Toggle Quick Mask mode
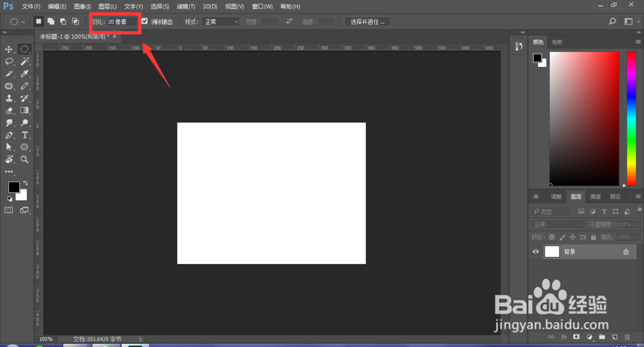This screenshot has height=347, width=644. (8, 211)
